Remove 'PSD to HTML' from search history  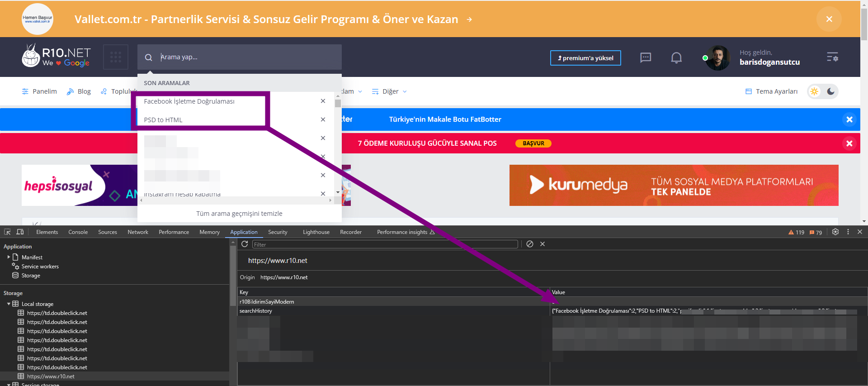coord(323,119)
